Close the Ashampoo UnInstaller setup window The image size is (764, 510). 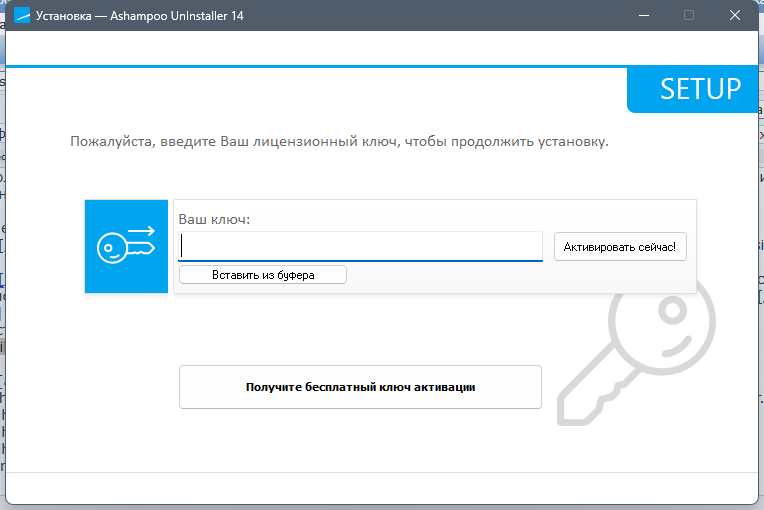pyautogui.click(x=735, y=16)
